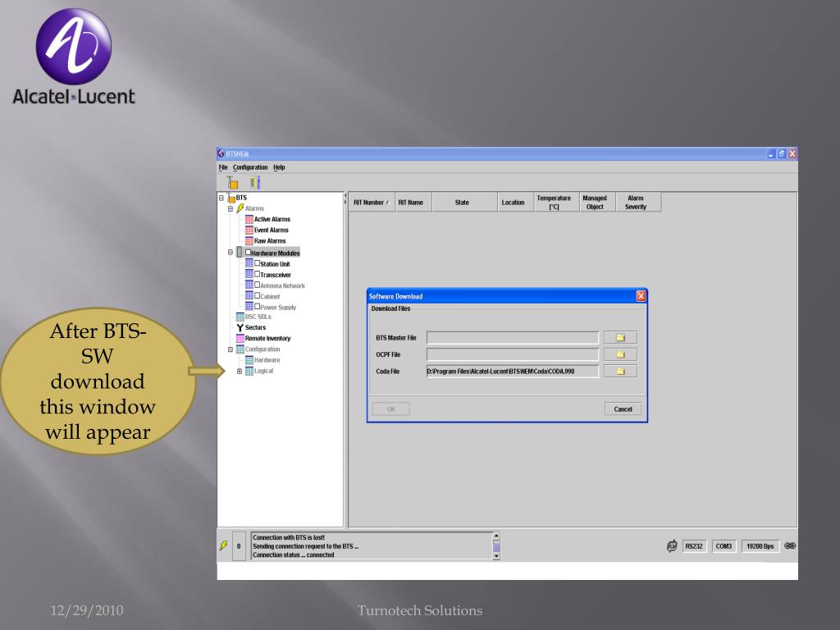This screenshot has height=630, width=840.
Task: Select BSC SBLs in the tree
Action: click(x=258, y=317)
